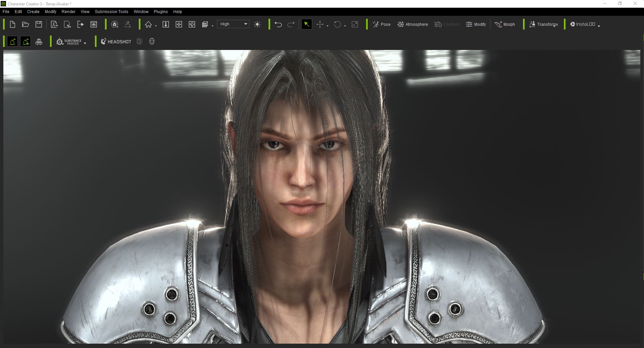
Task: Open the Modify panel button
Action: pyautogui.click(x=476, y=24)
